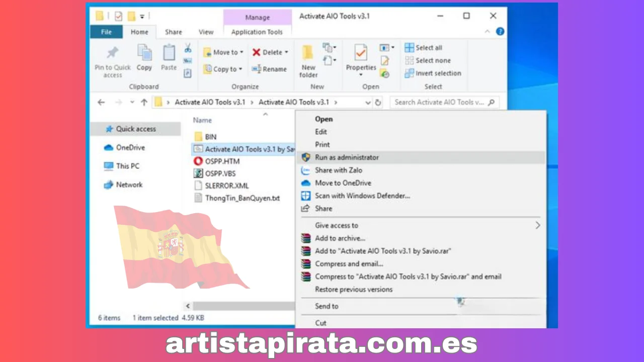Click the folder icon in title bar
644x362 pixels.
(100, 16)
